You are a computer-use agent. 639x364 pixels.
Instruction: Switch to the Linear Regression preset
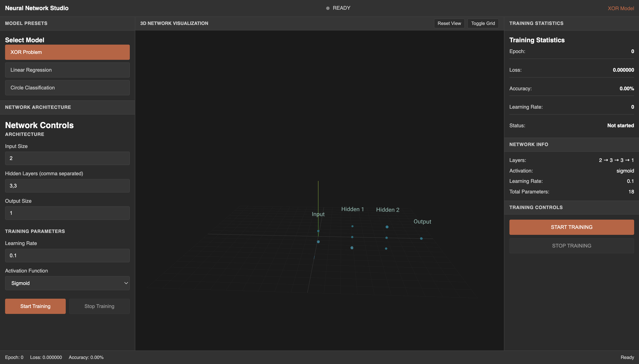67,70
